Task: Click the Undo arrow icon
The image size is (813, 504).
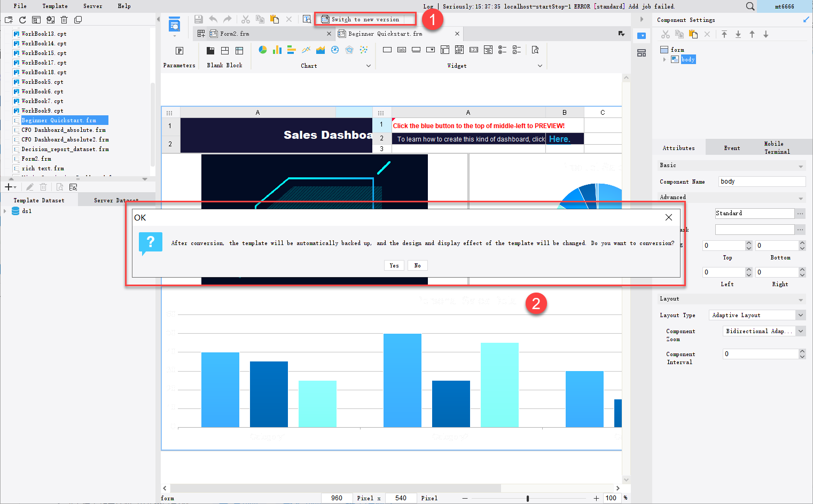Action: coord(213,19)
